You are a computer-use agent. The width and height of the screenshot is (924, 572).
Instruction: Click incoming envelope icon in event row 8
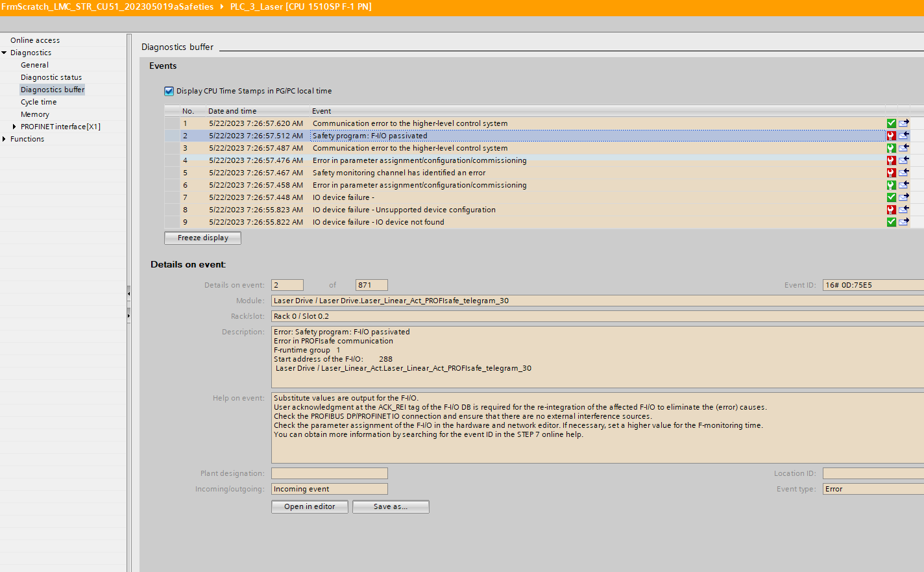(x=903, y=210)
